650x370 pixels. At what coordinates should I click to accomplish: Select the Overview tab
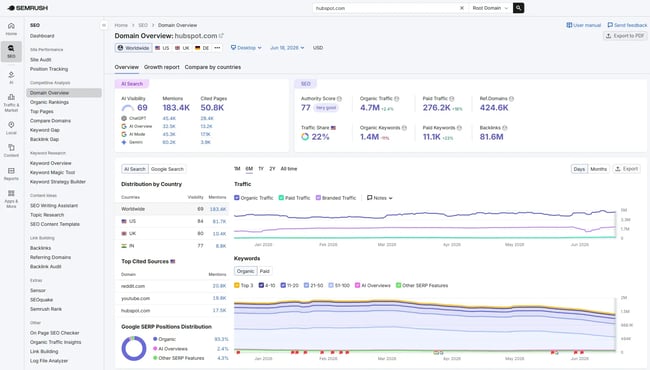pyautogui.click(x=126, y=67)
